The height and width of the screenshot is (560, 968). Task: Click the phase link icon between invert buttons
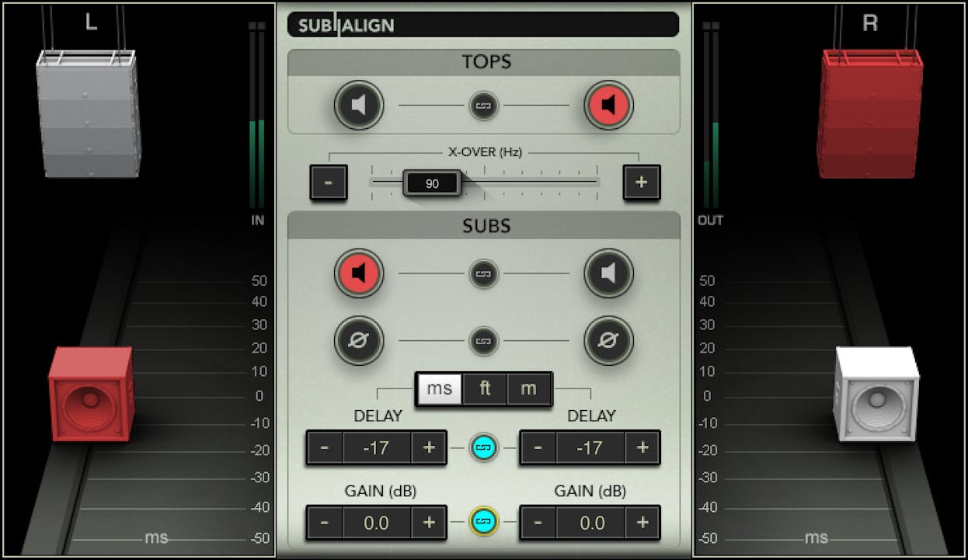click(483, 340)
